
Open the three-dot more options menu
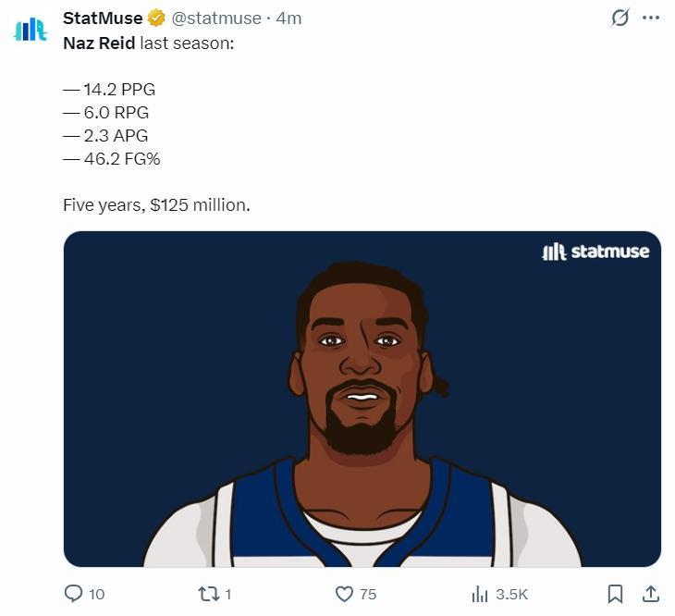point(651,18)
